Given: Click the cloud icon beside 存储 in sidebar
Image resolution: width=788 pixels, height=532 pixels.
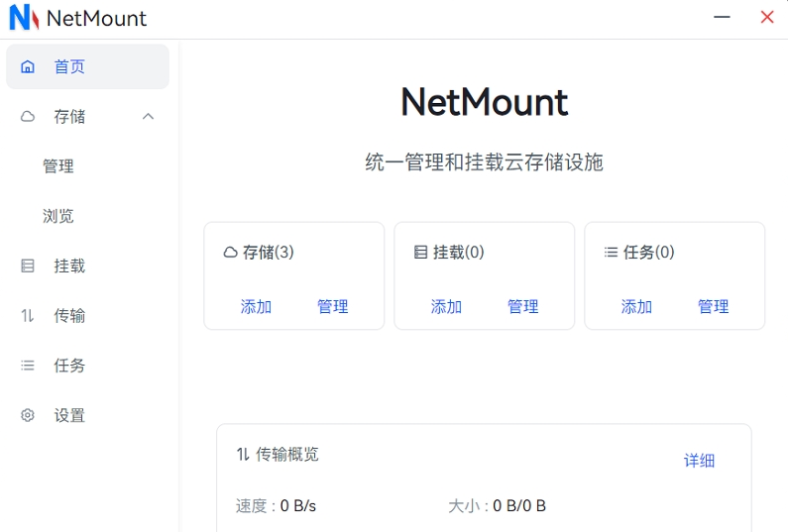Looking at the screenshot, I should pos(28,117).
